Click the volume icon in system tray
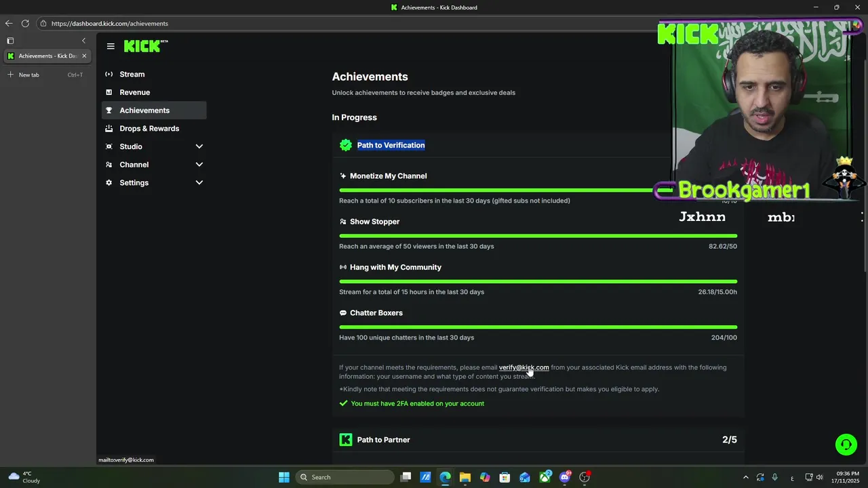This screenshot has height=488, width=868. (819, 477)
